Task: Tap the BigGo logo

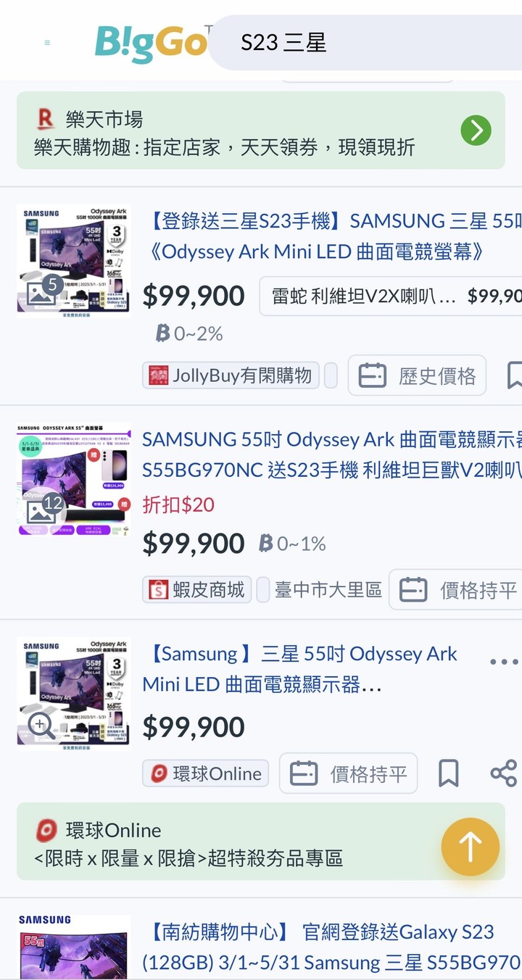Action: (151, 43)
